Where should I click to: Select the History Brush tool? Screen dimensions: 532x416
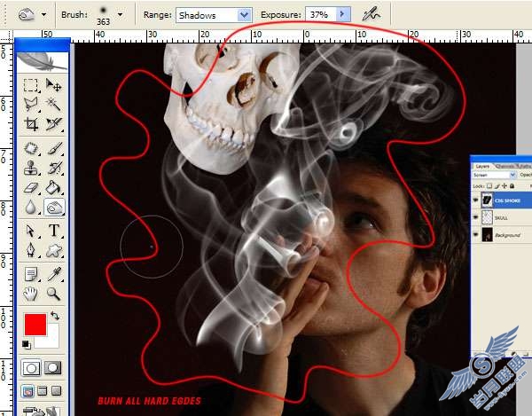53,168
